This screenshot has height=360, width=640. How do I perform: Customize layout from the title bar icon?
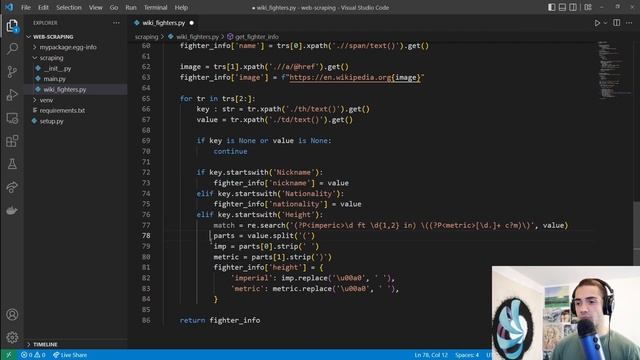click(588, 7)
